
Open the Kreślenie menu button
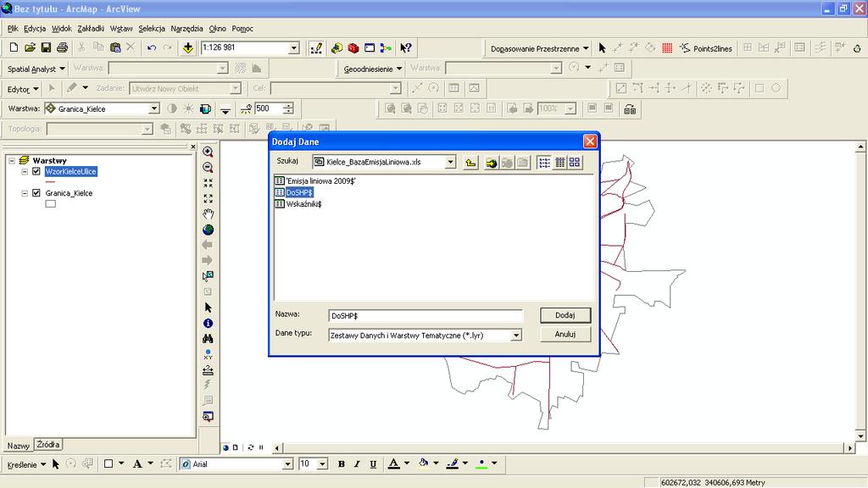[x=26, y=464]
